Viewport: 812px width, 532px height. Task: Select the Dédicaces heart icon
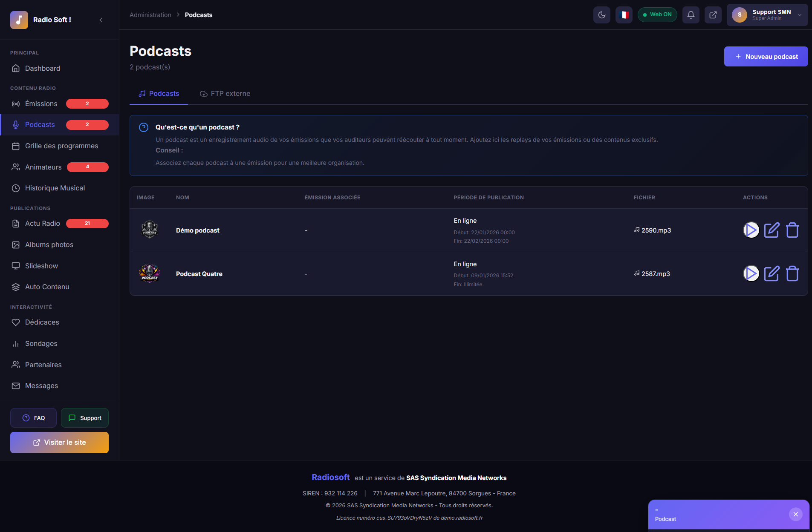coord(16,322)
